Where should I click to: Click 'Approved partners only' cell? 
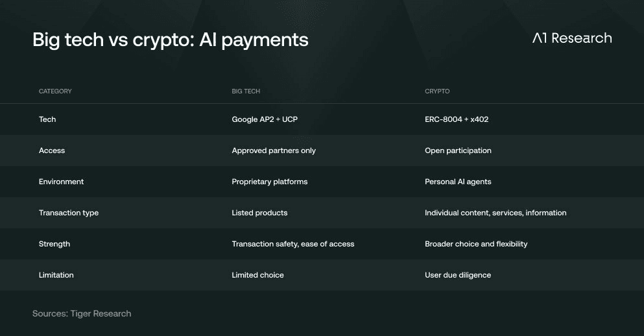[274, 150]
